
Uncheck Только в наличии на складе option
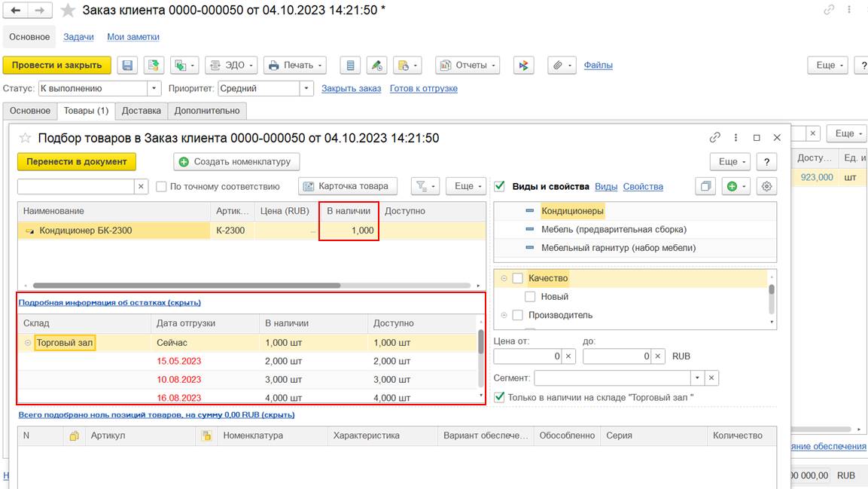pos(499,397)
